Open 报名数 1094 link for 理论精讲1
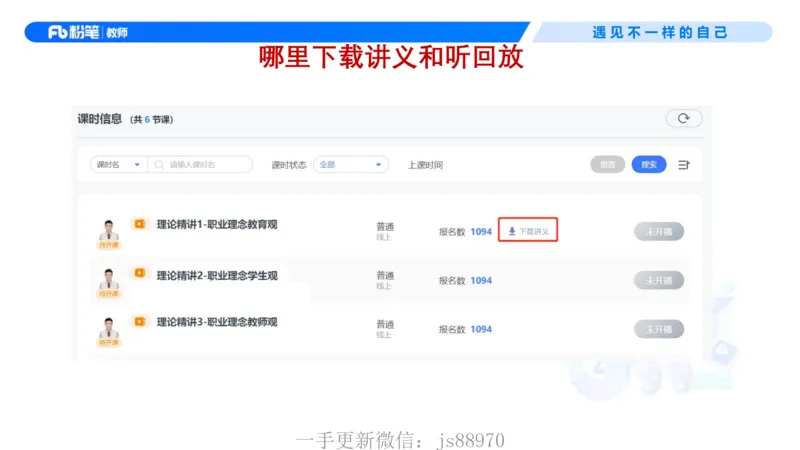 [481, 232]
